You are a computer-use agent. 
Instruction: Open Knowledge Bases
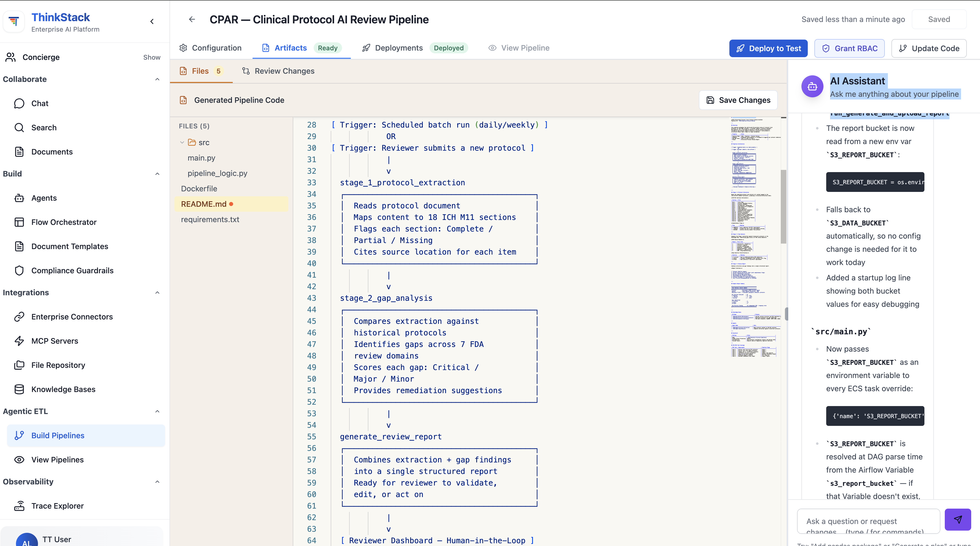tap(63, 389)
